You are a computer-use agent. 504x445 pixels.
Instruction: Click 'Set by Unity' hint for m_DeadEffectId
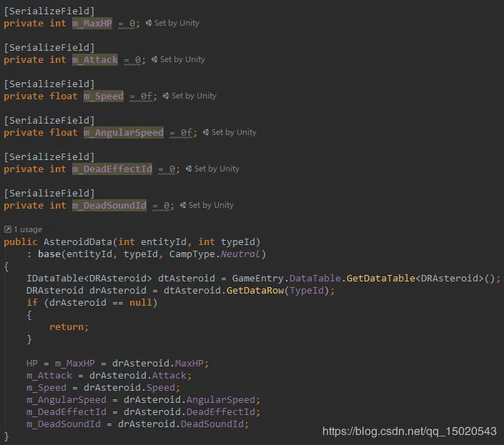click(x=217, y=169)
